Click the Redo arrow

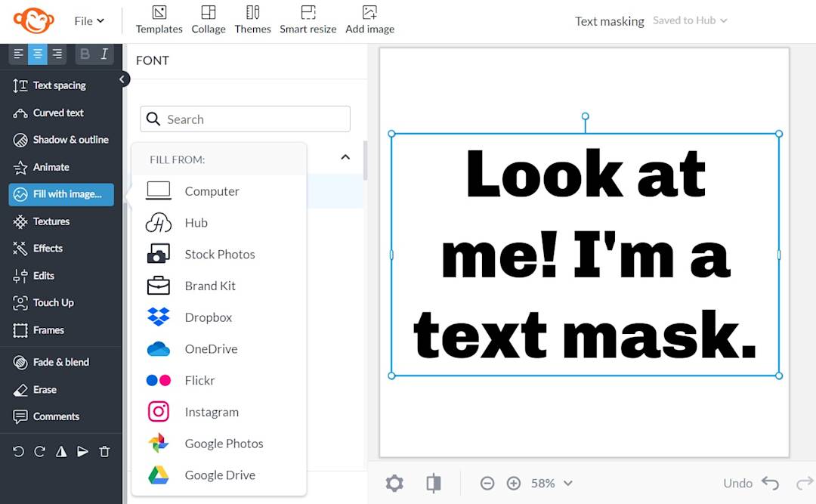click(805, 483)
